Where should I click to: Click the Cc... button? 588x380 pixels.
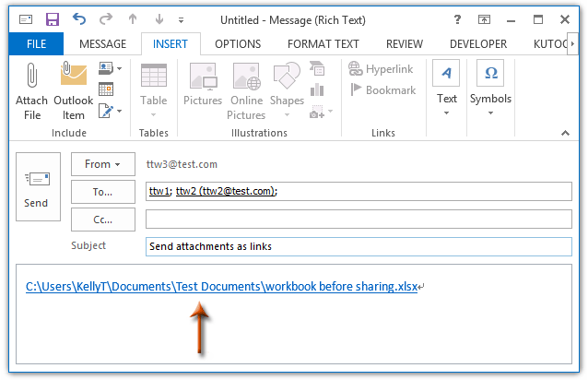point(103,220)
